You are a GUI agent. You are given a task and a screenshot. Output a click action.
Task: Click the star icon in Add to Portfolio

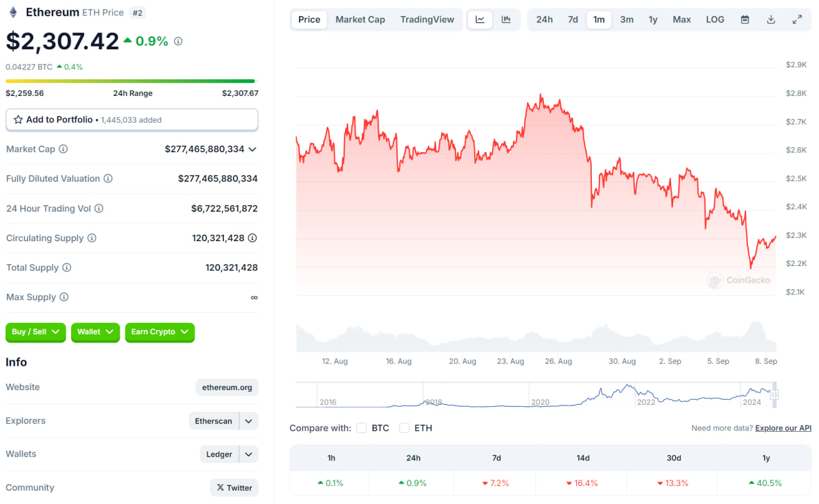(18, 120)
